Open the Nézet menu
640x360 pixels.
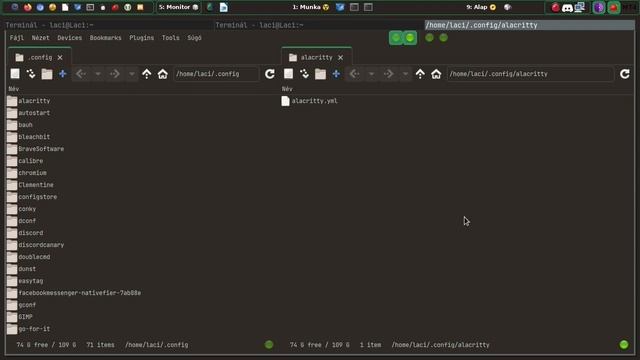coord(40,38)
